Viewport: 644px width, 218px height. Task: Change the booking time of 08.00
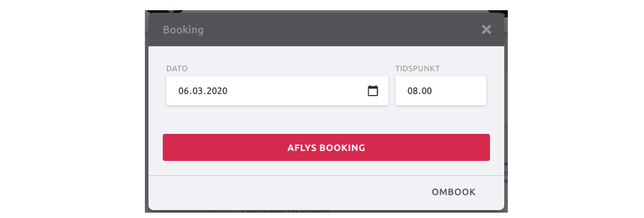[x=441, y=91]
